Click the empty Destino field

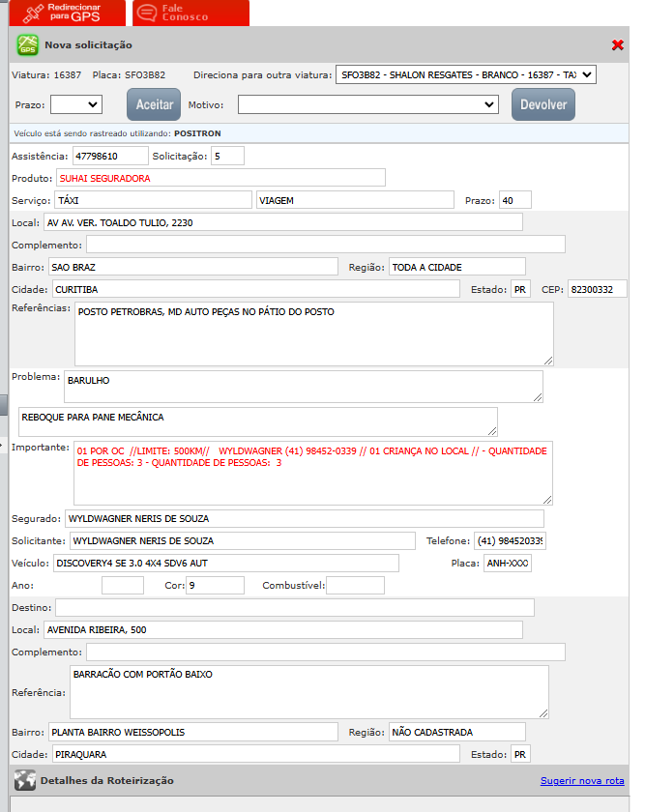(294, 607)
